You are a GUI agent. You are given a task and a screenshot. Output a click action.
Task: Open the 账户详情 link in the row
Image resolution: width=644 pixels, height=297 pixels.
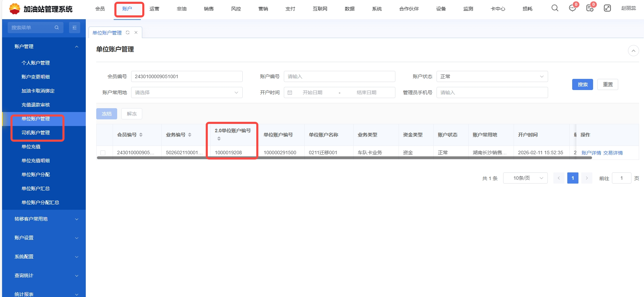click(x=591, y=153)
